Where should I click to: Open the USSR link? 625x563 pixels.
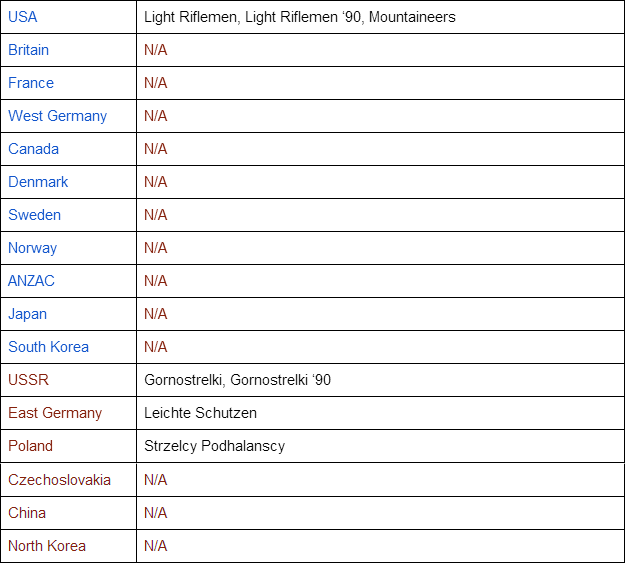28,380
